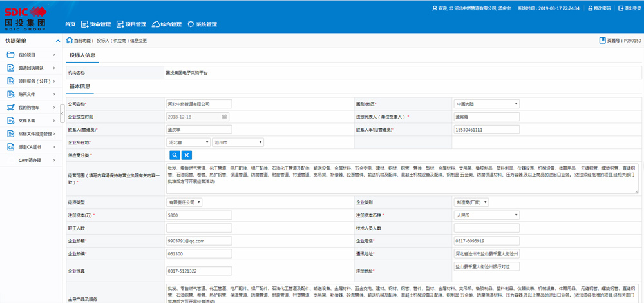
Task: Open the calendar icon in 企业成立时间 field
Action: (224, 117)
